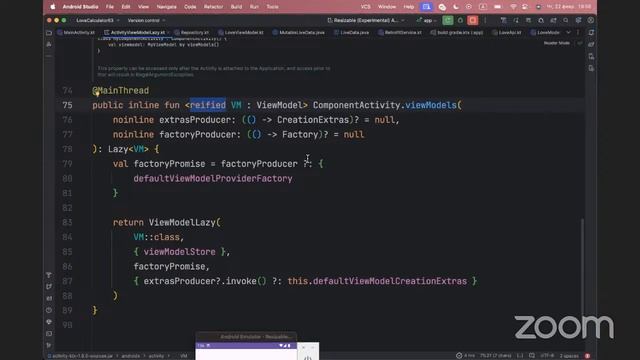Click the Debug app bug icon
This screenshot has width=640, height=360.
coord(460,20)
